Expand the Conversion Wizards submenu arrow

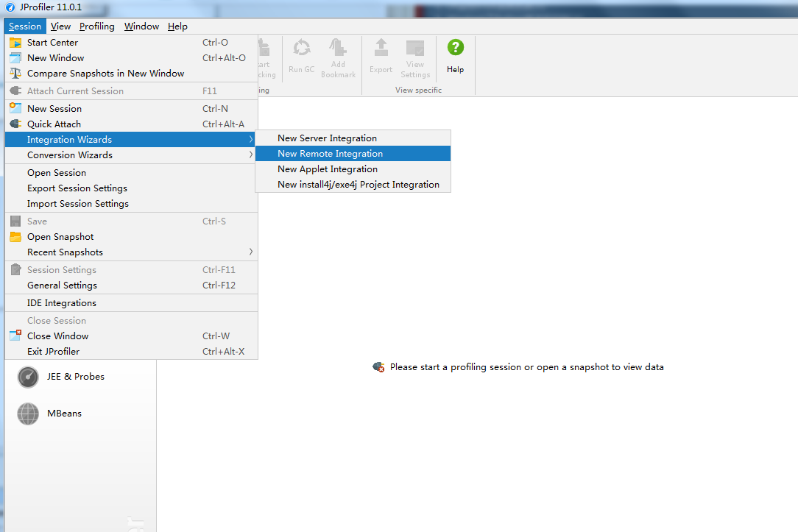coord(251,155)
